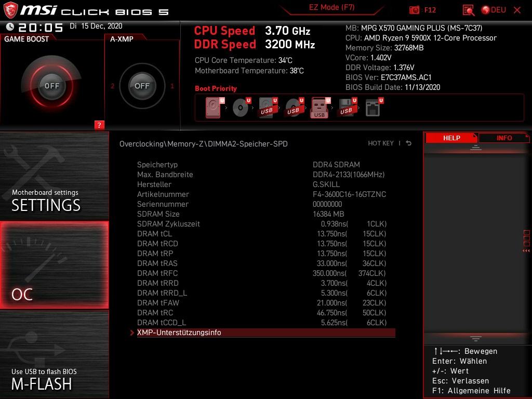The height and width of the screenshot is (399, 532).
Task: Click the Memory Size: 32768MB line
Action: click(384, 48)
